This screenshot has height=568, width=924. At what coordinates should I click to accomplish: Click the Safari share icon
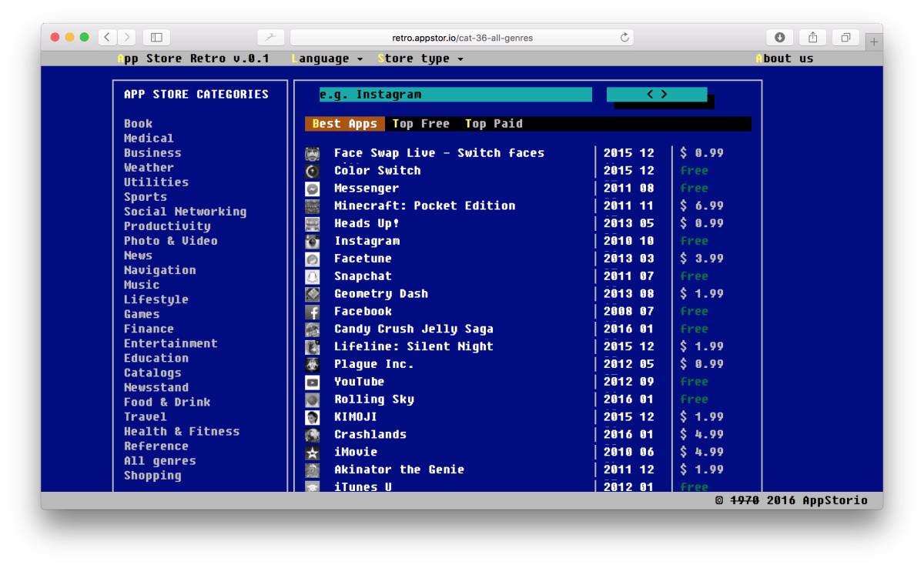(x=812, y=37)
